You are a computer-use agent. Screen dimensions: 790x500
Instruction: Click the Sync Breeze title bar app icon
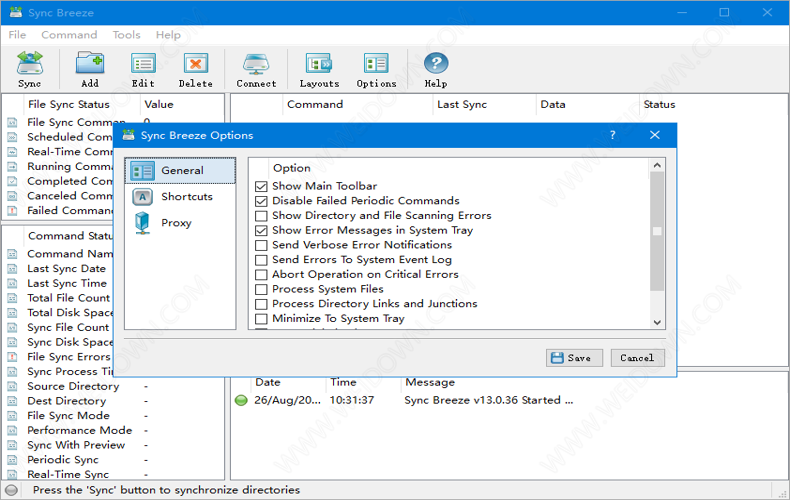[16, 13]
